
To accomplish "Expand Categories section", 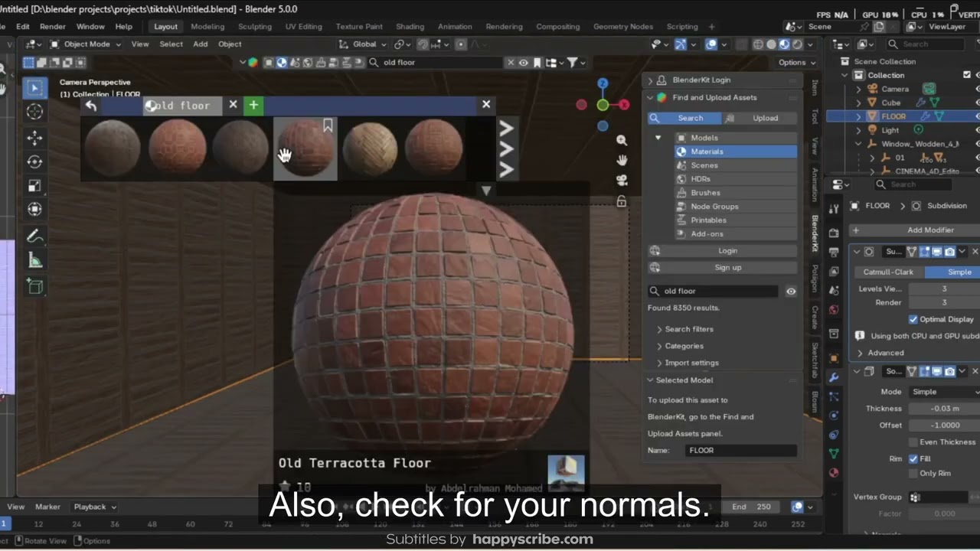I will (x=684, y=346).
